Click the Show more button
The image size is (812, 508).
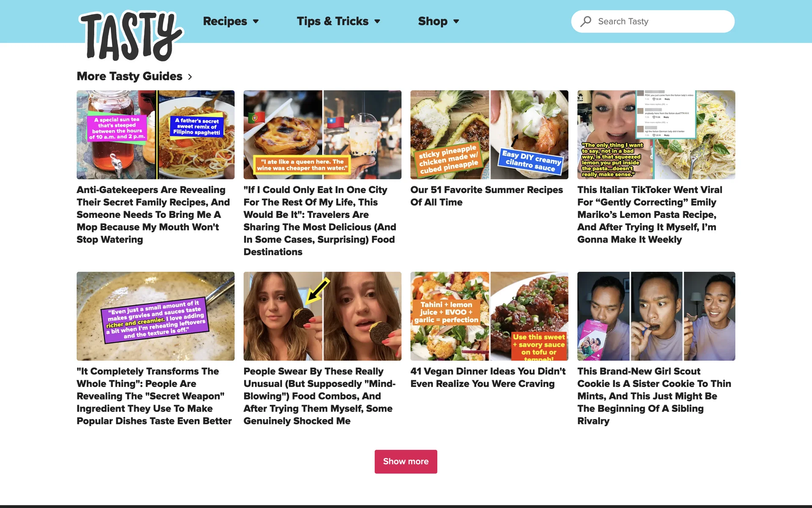(406, 461)
